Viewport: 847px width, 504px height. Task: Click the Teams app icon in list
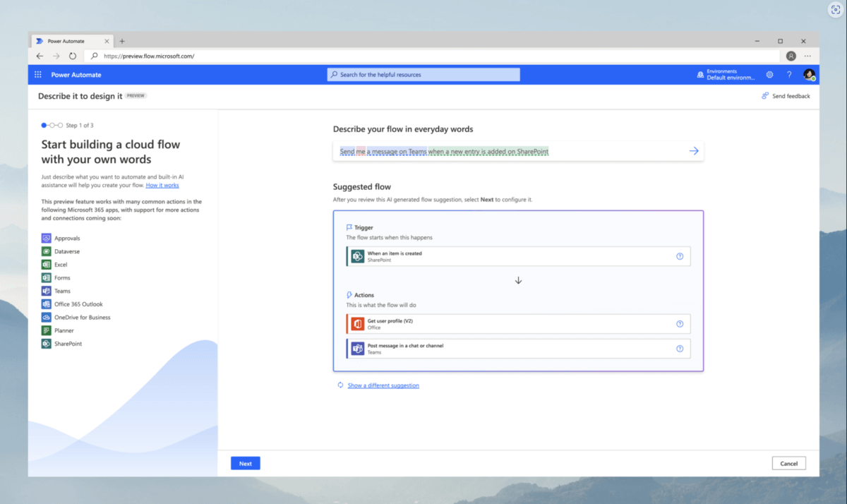coord(47,291)
